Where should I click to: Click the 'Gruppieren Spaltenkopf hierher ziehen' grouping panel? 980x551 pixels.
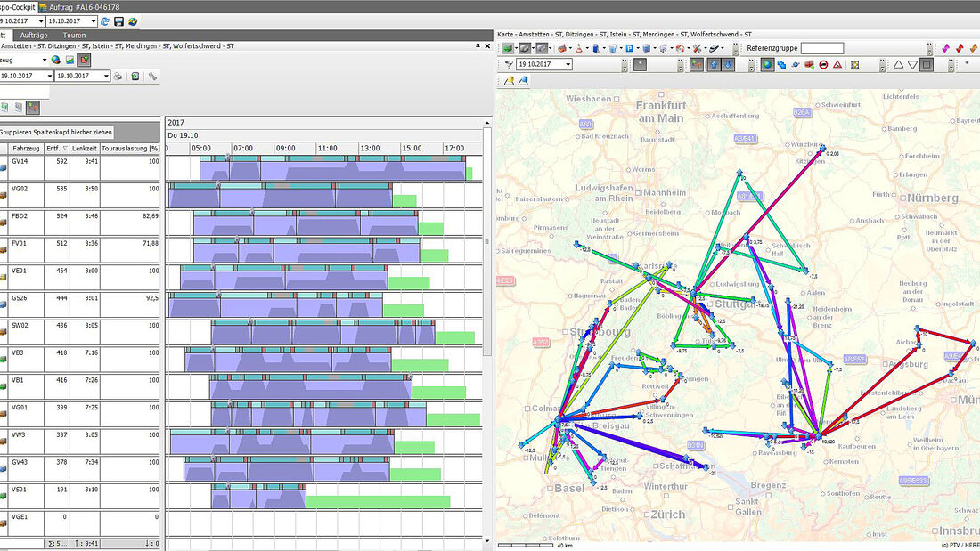(56, 132)
